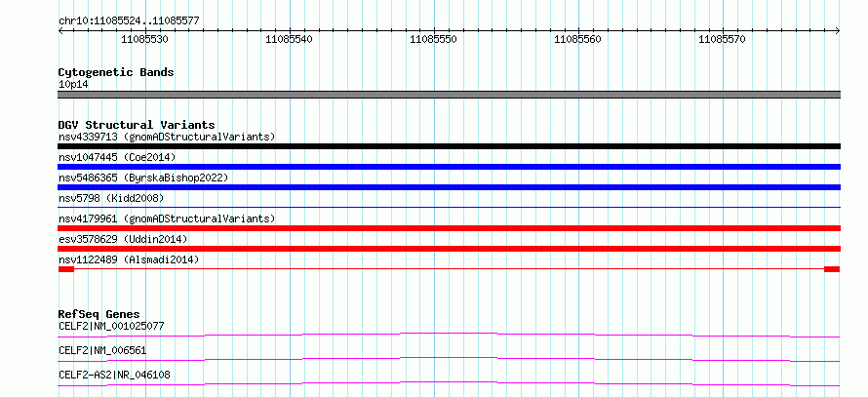Viewport: 868px width, 397px height.
Task: Open variant nsv1047445 (Coe2014) label
Action: (x=117, y=157)
